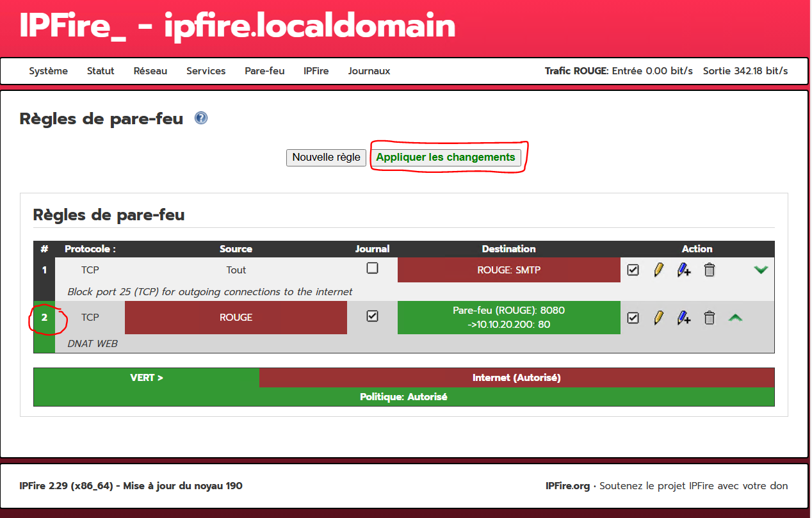This screenshot has width=812, height=518.
Task: Visit the IPFire.org footer link
Action: pyautogui.click(x=567, y=486)
